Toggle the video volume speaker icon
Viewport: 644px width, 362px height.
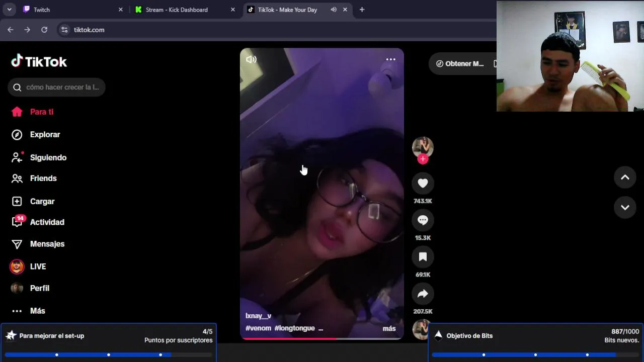point(251,59)
